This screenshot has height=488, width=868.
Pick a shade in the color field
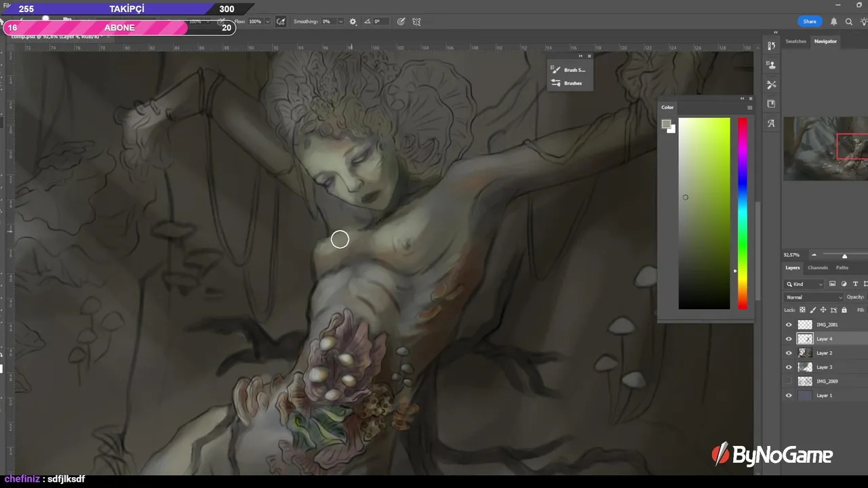click(705, 213)
